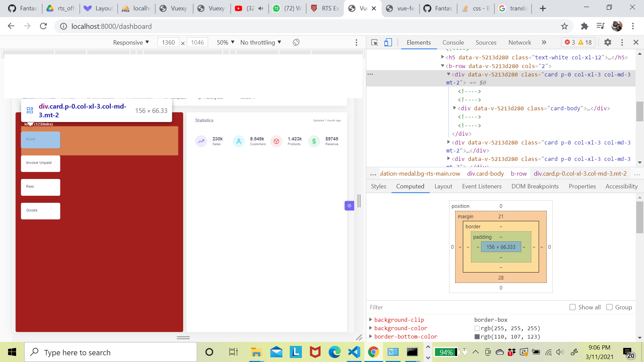Click the b-row breadcrumb item
The image size is (644, 362).
(518, 174)
